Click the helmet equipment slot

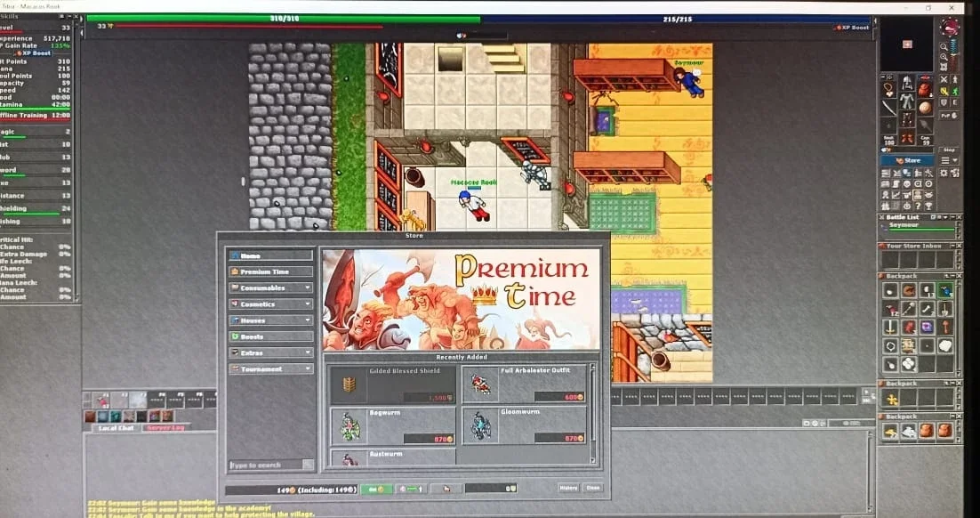coord(907,83)
